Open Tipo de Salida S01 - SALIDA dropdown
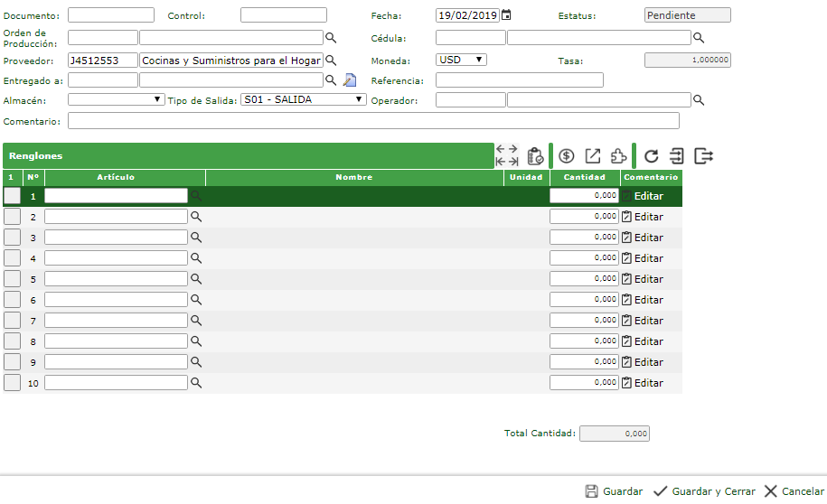 click(x=304, y=99)
